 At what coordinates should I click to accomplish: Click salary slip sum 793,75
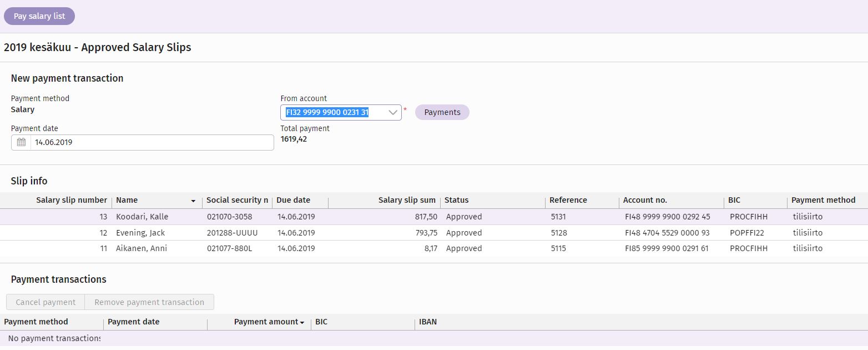coord(426,233)
